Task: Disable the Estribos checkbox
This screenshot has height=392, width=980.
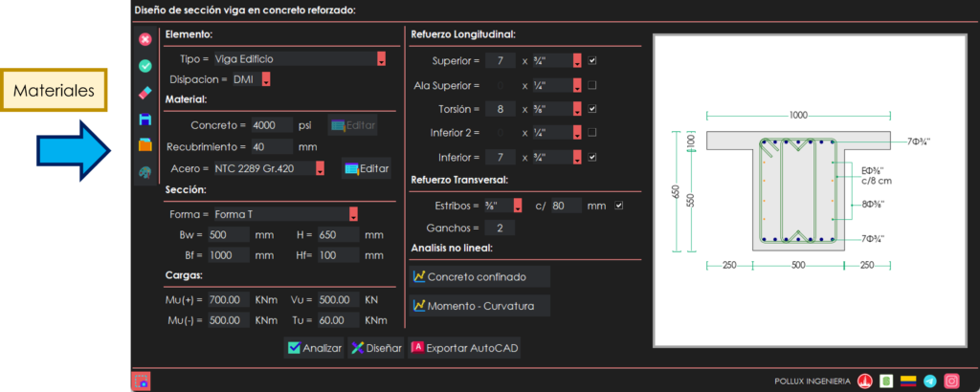Action: click(618, 206)
